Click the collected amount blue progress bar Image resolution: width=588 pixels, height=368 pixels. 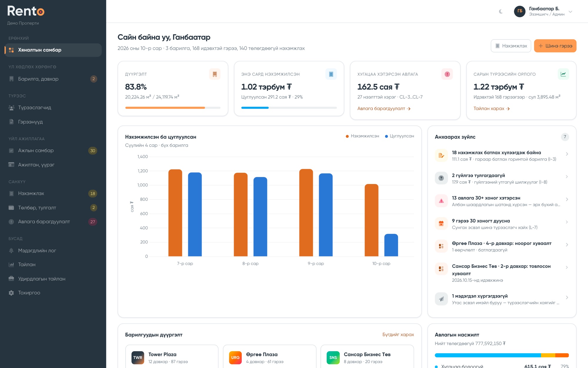pos(289,108)
